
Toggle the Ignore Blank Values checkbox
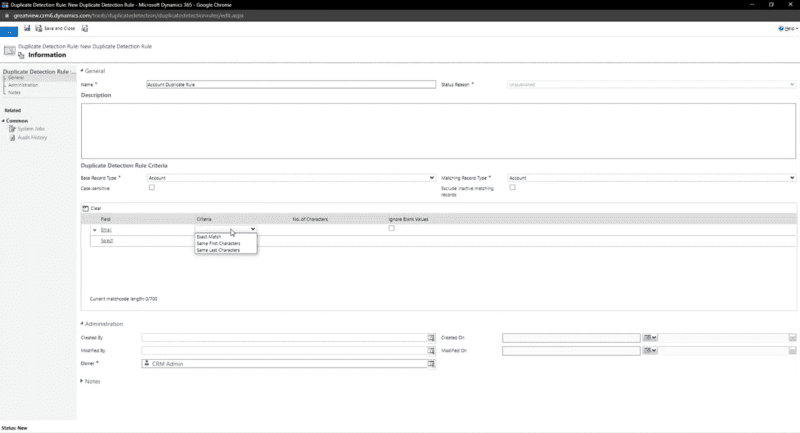click(x=391, y=228)
